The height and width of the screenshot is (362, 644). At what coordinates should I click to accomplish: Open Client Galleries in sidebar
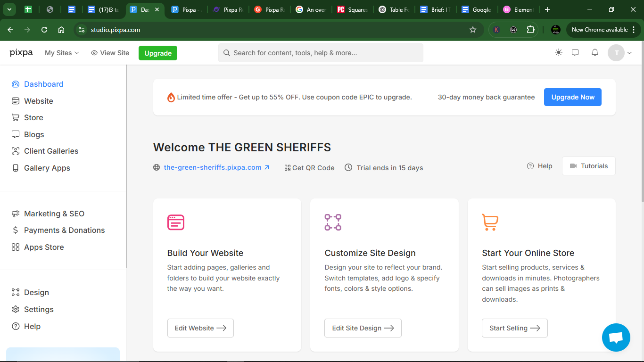(x=45, y=151)
